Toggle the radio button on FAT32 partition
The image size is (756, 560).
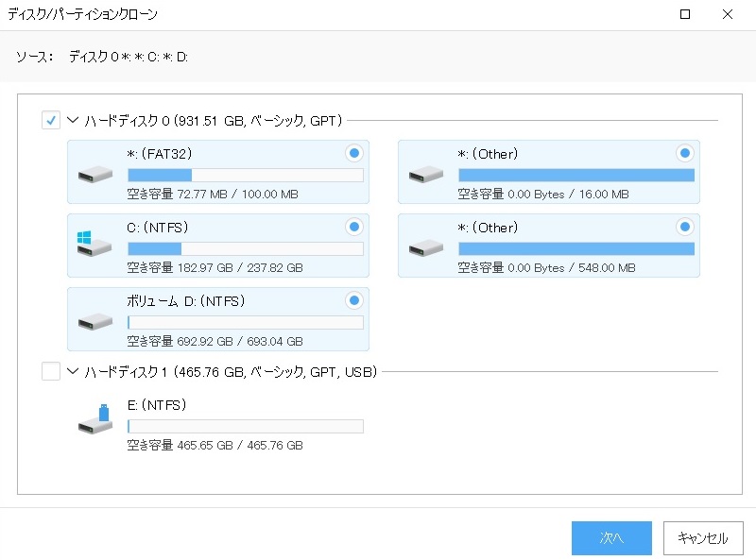coord(353,153)
